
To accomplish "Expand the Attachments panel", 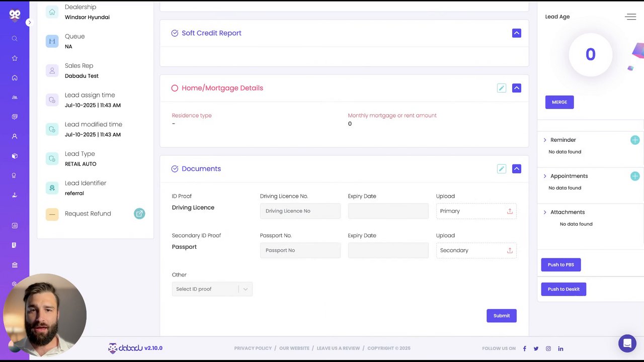I will tap(545, 212).
